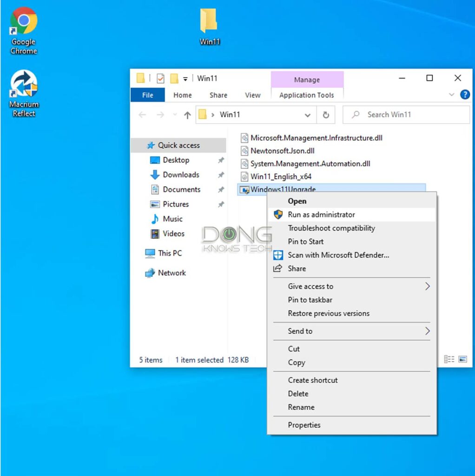Choose Pin to Start

(352, 241)
